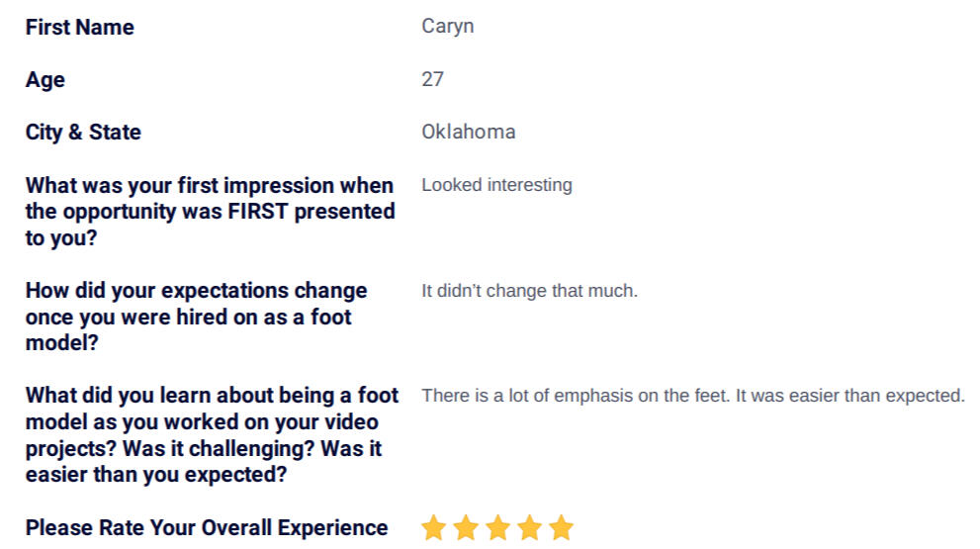Click the word FIRST in the question
This screenshot has width=980, height=549.
(x=258, y=212)
